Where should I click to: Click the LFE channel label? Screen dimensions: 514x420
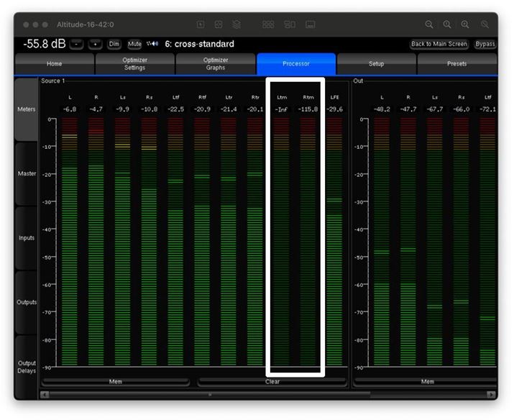(x=335, y=97)
